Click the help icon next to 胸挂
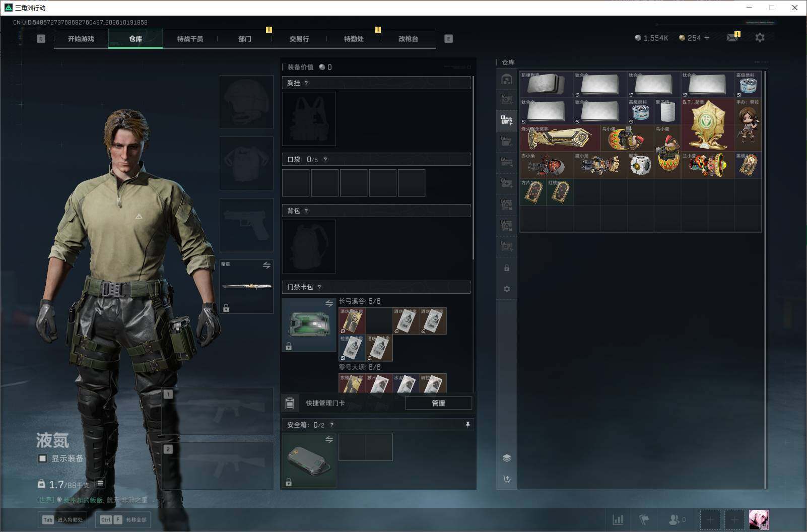 306,83
